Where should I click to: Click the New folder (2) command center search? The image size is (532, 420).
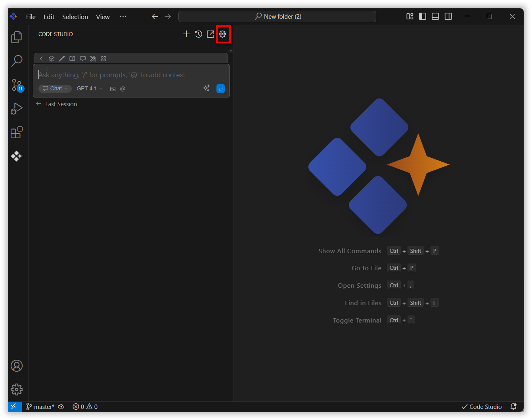(277, 16)
